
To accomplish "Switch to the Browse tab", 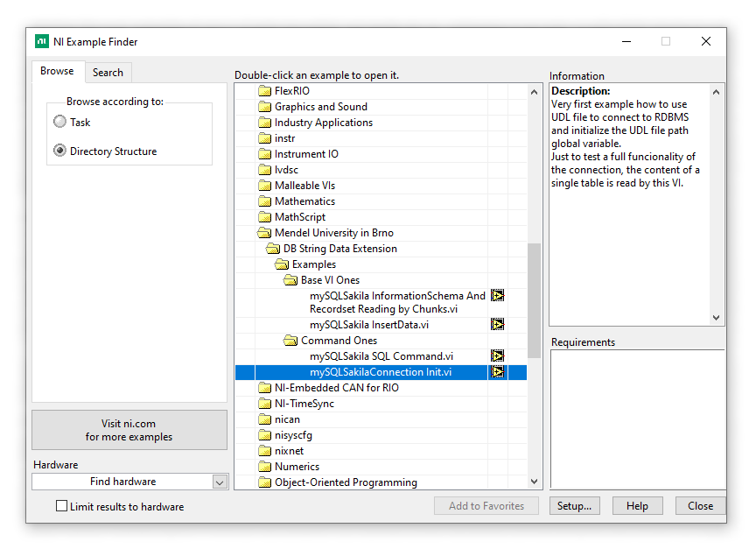I will (x=57, y=72).
